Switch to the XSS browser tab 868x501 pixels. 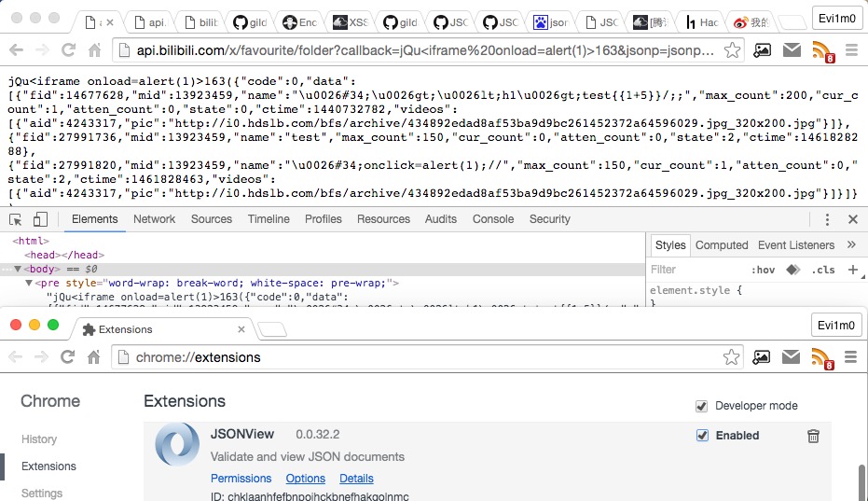350,22
